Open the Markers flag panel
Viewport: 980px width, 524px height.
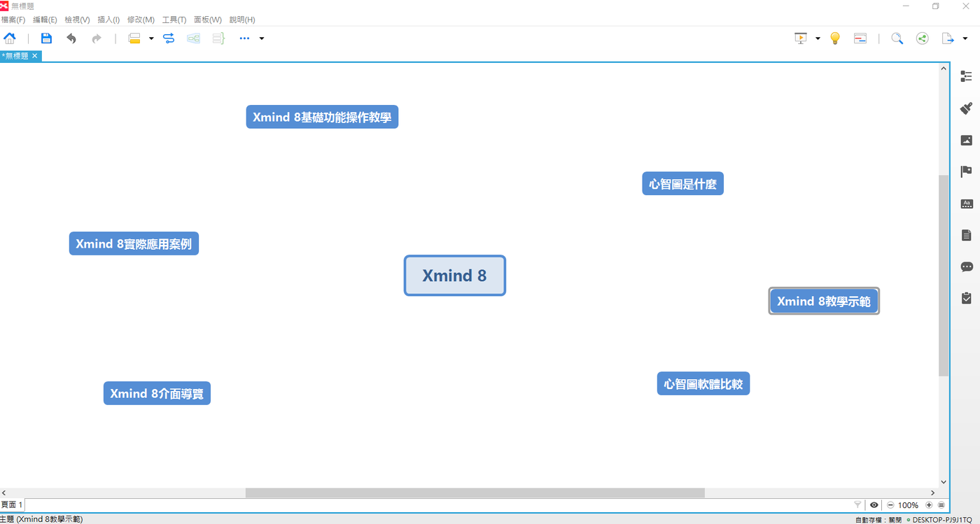(967, 171)
